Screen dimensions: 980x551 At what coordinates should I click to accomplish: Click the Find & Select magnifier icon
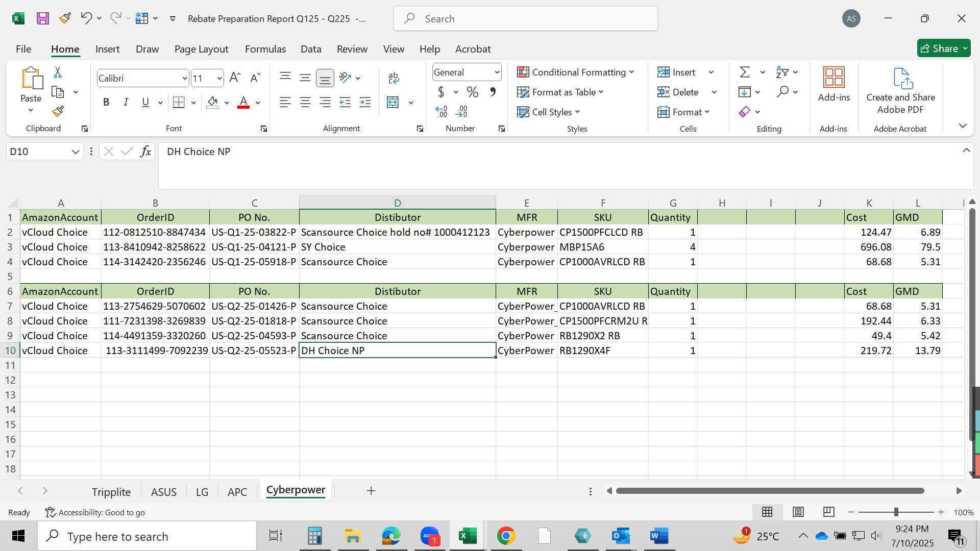click(782, 92)
